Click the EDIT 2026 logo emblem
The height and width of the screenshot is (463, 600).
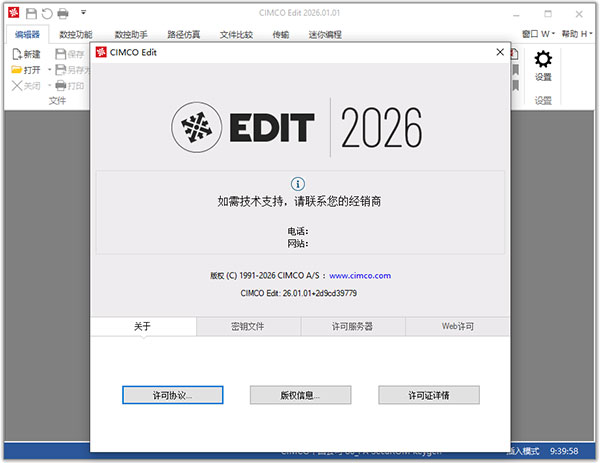pos(197,127)
